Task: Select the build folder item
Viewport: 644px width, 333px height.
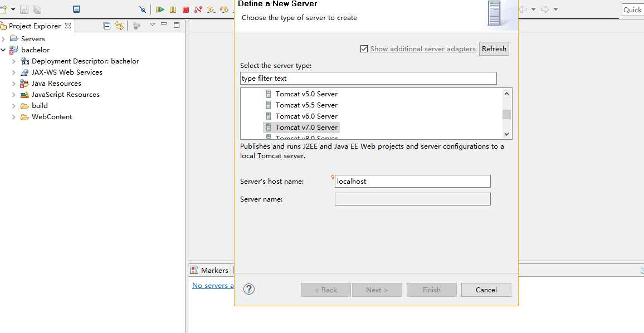Action: coord(40,106)
